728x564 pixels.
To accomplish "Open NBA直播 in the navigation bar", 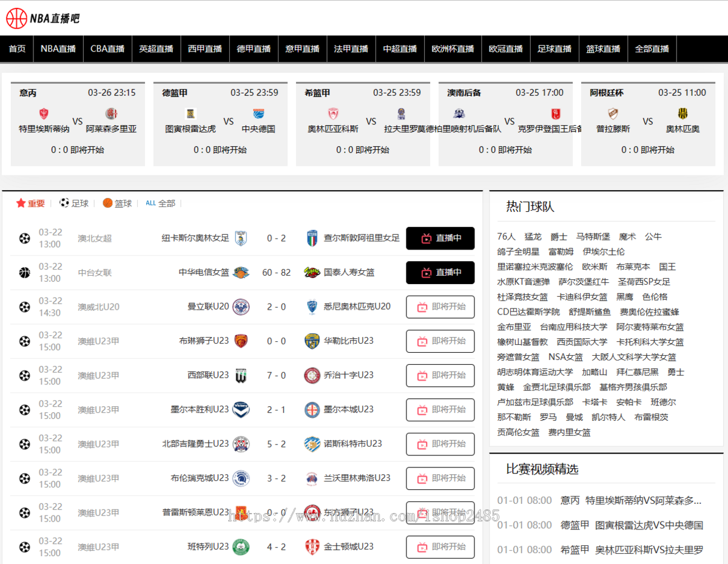I will (x=58, y=49).
